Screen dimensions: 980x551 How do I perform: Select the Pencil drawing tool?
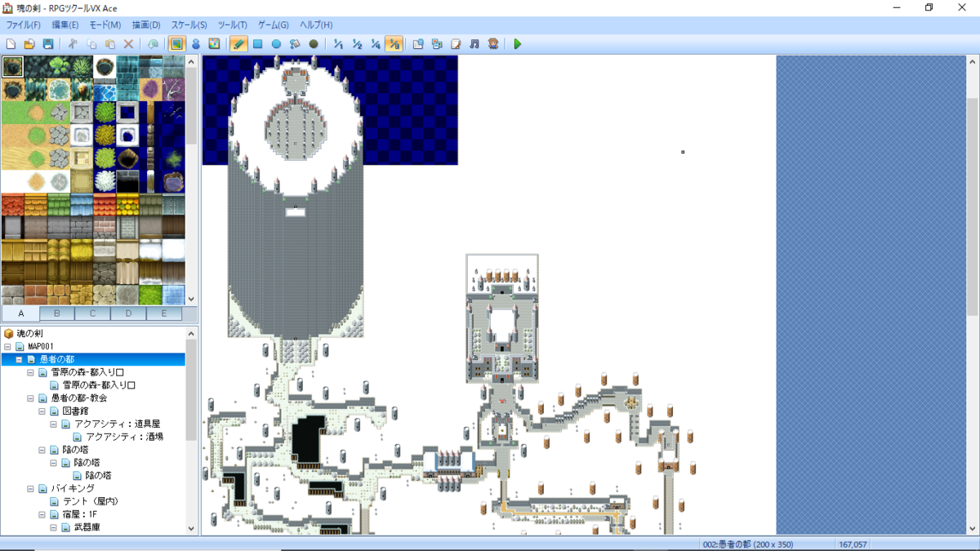238,44
